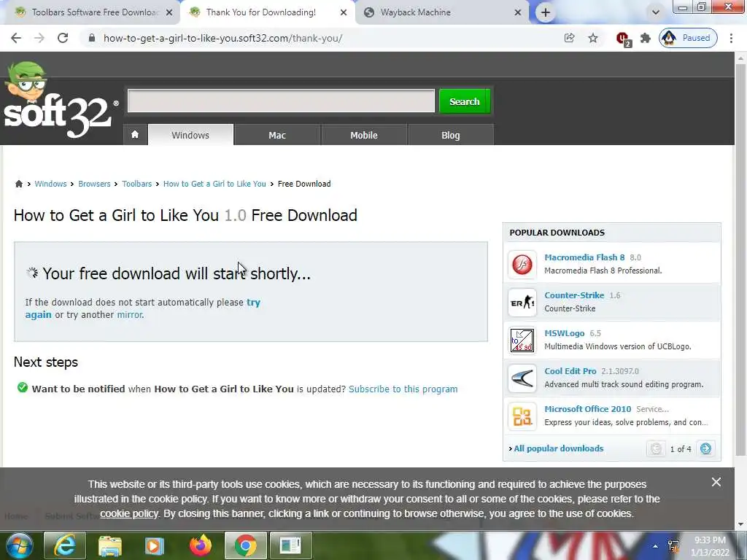The image size is (747, 560).
Task: Open the Chrome three-dot menu
Action: click(x=731, y=38)
